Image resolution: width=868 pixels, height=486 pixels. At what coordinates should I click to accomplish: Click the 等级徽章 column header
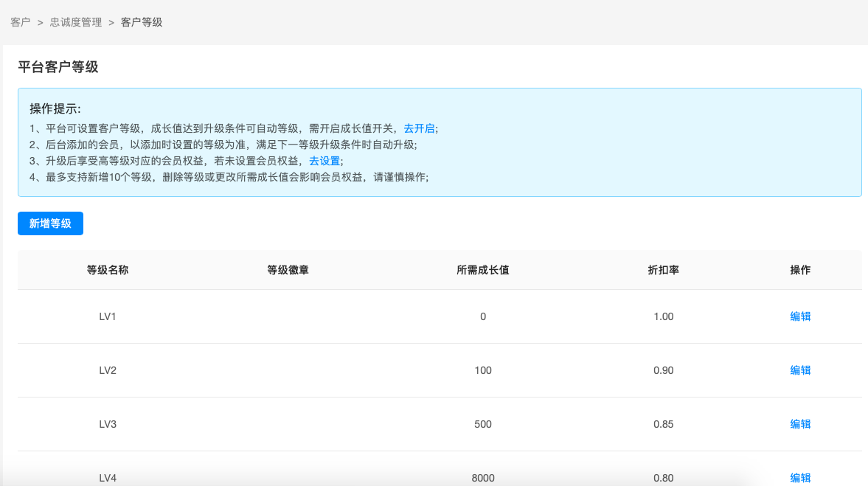[288, 270]
